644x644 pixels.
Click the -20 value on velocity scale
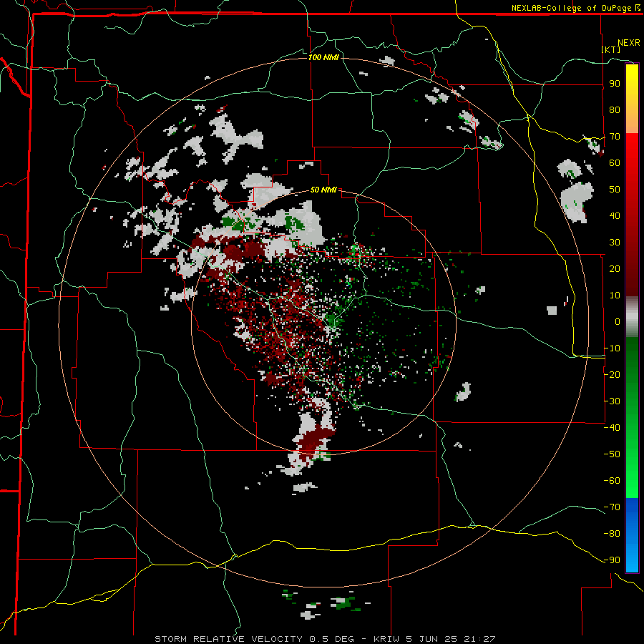612,375
